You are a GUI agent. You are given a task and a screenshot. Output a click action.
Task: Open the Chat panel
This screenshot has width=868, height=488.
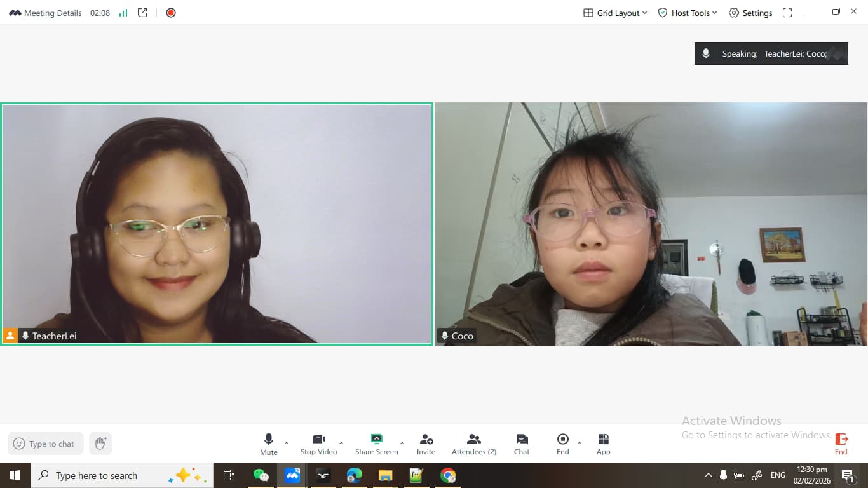click(x=522, y=444)
